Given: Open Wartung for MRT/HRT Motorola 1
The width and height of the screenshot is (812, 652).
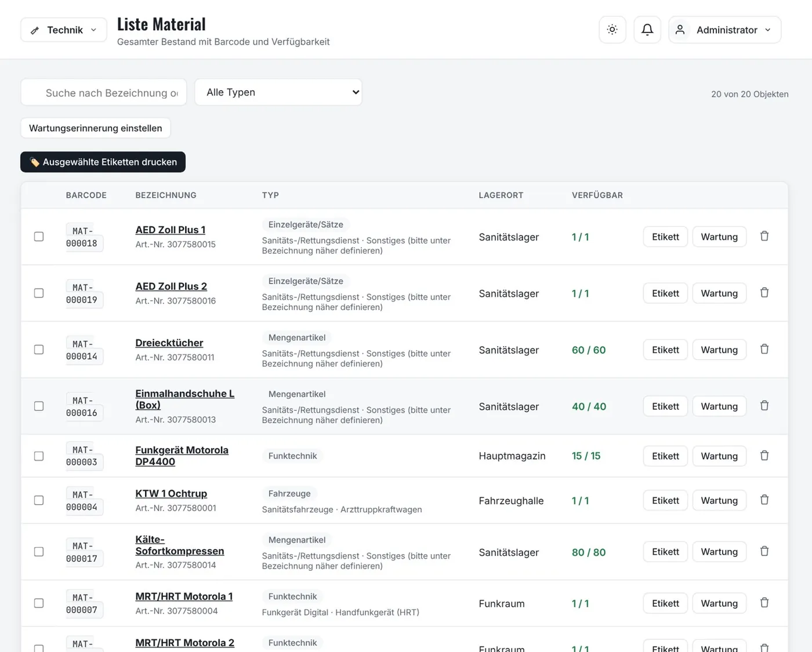Looking at the screenshot, I should (719, 603).
